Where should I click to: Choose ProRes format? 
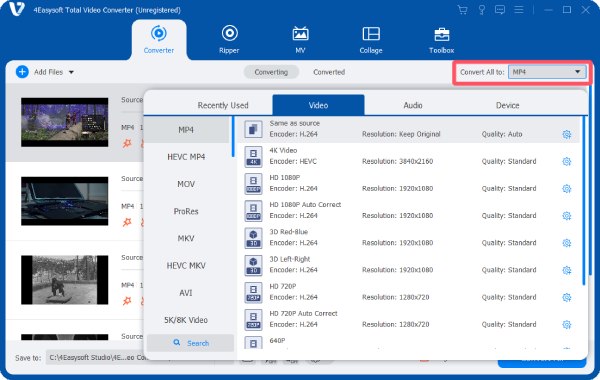coord(186,211)
